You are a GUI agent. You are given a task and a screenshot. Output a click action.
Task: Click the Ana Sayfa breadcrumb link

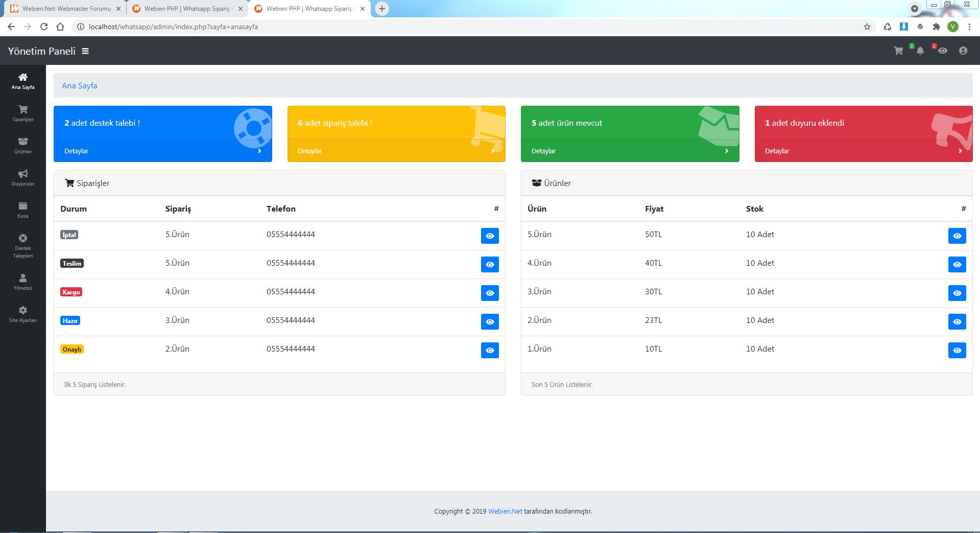[80, 86]
